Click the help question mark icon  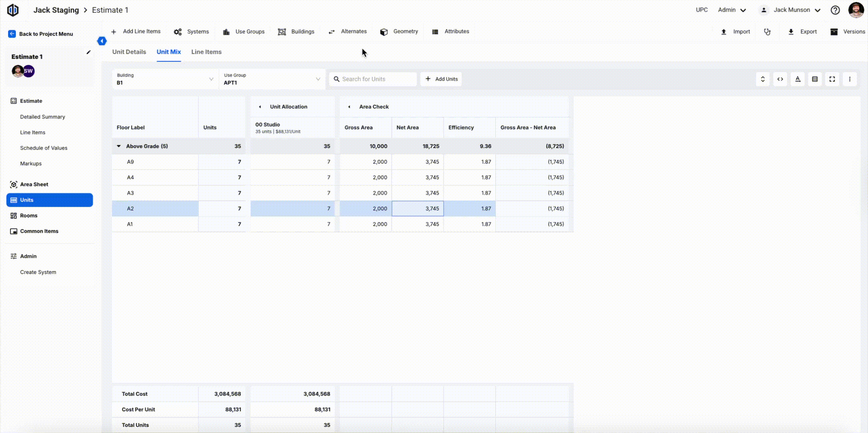tap(835, 10)
